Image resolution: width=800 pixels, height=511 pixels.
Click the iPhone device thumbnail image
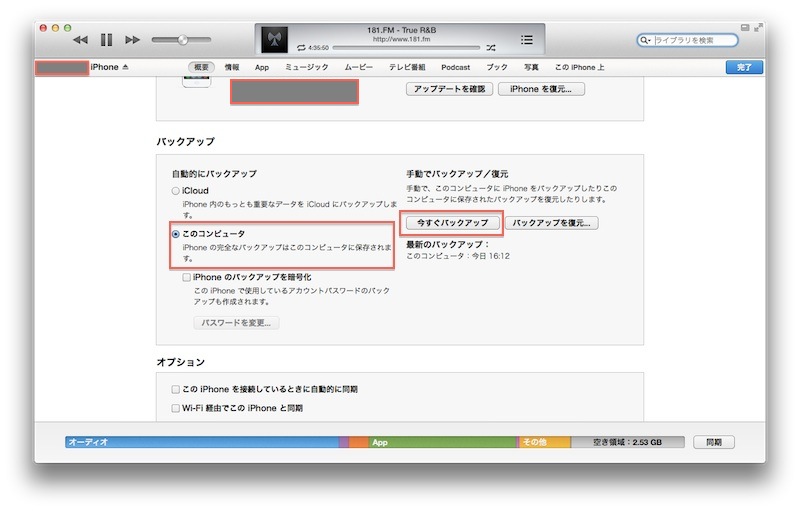click(x=196, y=82)
